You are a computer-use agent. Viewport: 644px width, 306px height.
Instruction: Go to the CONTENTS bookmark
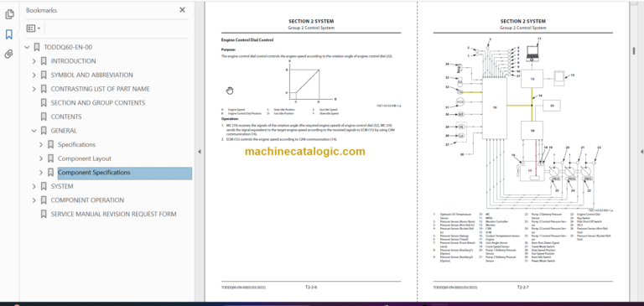[66, 117]
